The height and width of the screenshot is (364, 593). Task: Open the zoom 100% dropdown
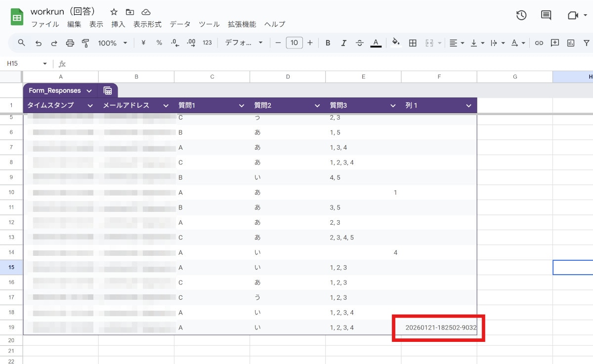[x=113, y=43]
